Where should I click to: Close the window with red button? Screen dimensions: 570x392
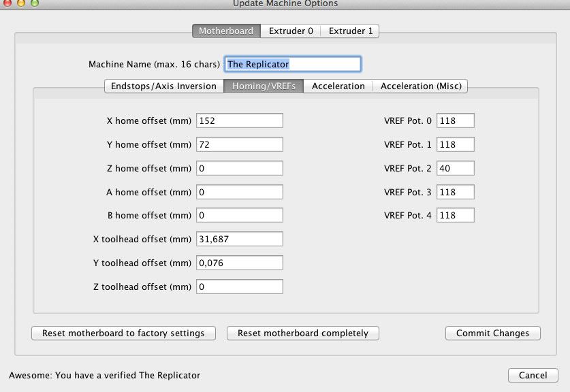click(7, 3)
